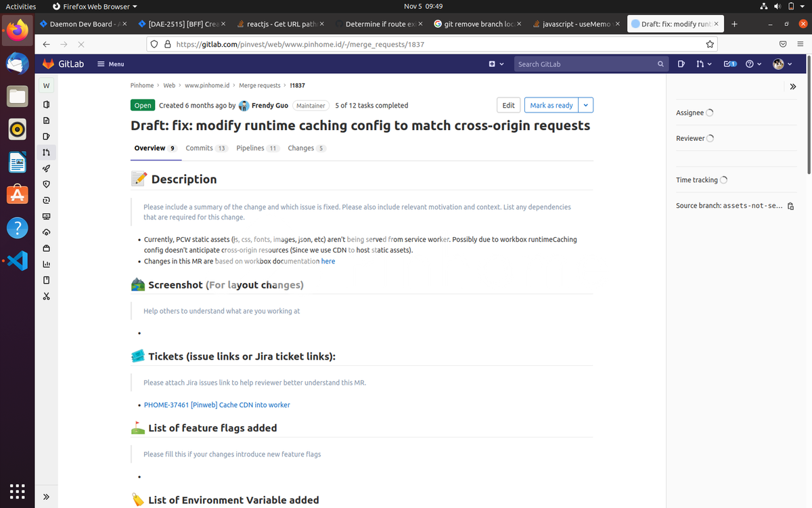Collapse the right sidebar with double chevron
Viewport: 812px width, 508px height.
click(x=793, y=87)
